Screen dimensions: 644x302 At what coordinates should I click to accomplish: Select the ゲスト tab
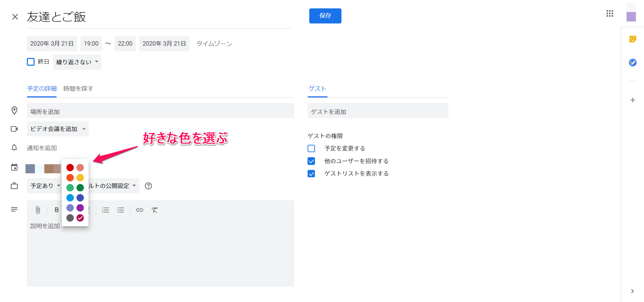318,88
